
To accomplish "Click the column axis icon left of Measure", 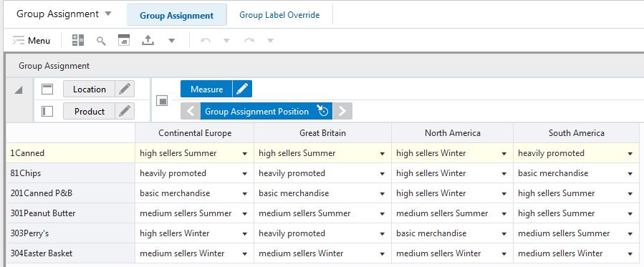I will pyautogui.click(x=162, y=100).
